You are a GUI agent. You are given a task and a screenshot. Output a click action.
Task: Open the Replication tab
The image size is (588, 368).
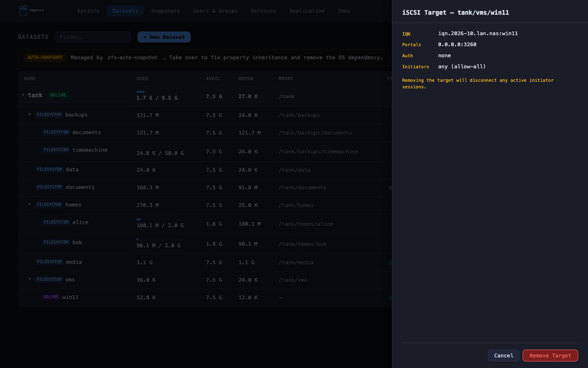(x=307, y=11)
